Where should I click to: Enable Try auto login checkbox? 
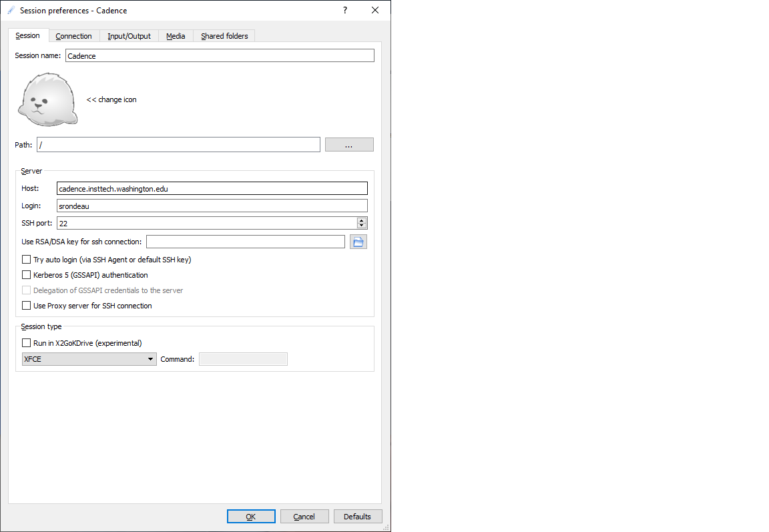27,260
